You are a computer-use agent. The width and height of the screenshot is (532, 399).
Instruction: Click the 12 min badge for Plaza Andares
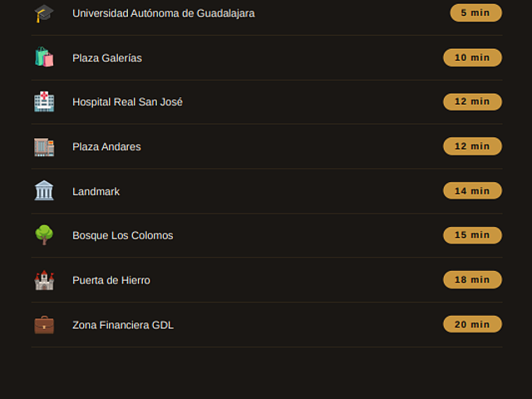(472, 146)
